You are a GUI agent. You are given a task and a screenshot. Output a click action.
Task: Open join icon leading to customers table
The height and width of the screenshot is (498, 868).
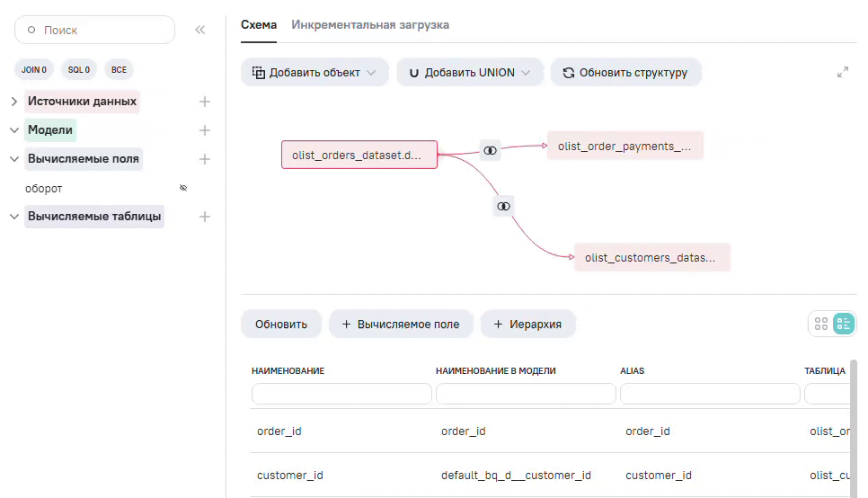tap(504, 207)
